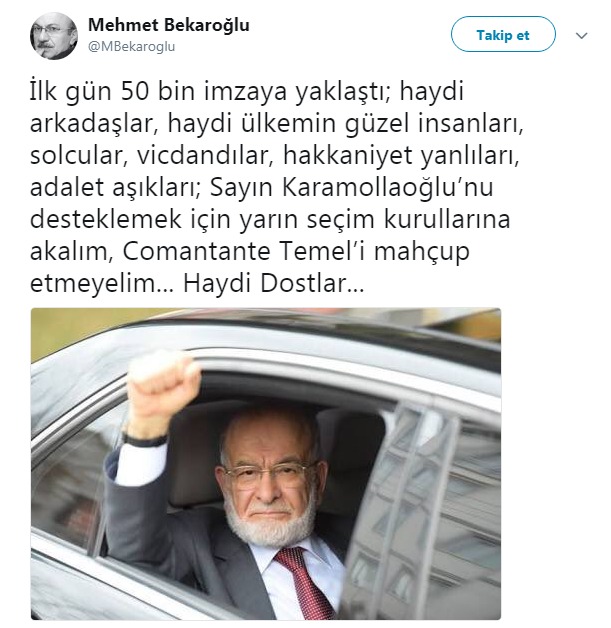Click the wristwatch in the photo
Image resolution: width=611 pixels, height=628 pixels.
[x=143, y=439]
